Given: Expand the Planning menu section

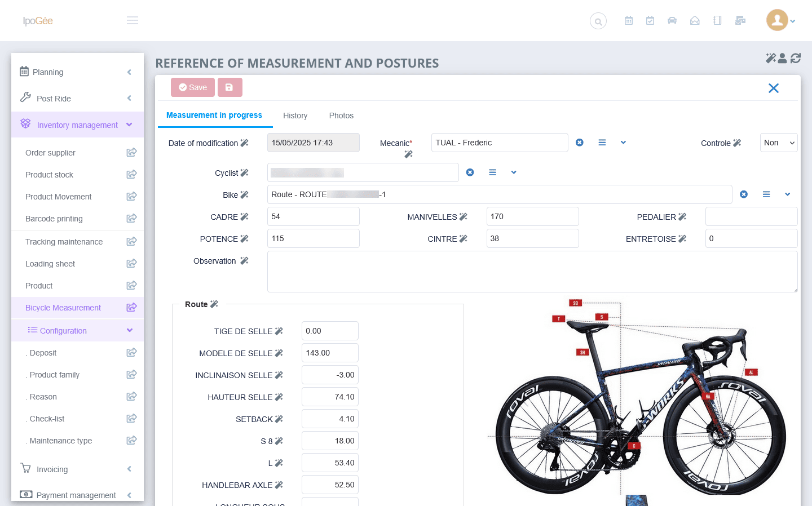Looking at the screenshot, I should coord(77,72).
